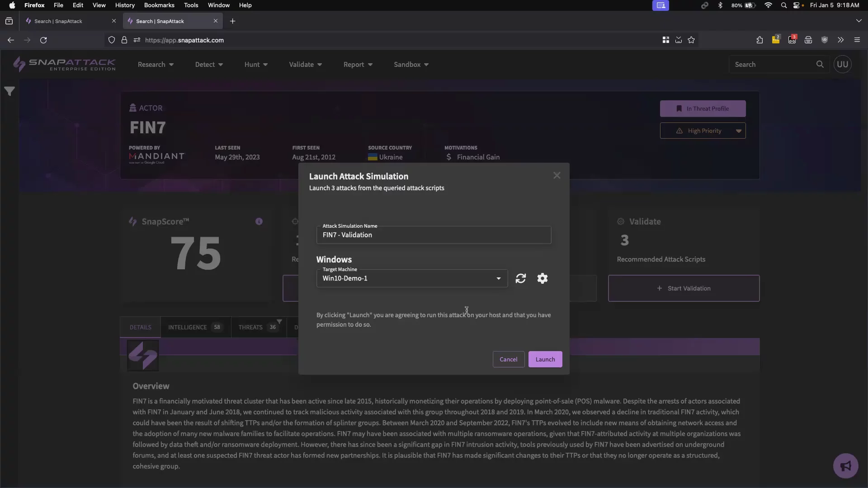Click the Launch button
The image size is (868, 488).
point(545,359)
